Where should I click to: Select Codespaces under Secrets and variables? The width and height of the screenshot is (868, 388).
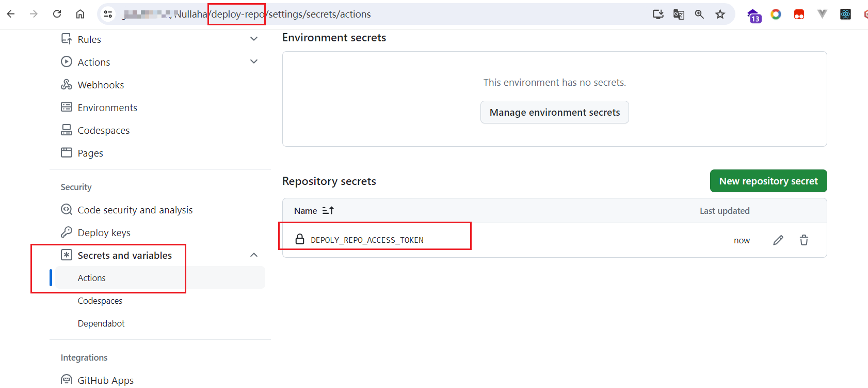(x=100, y=301)
